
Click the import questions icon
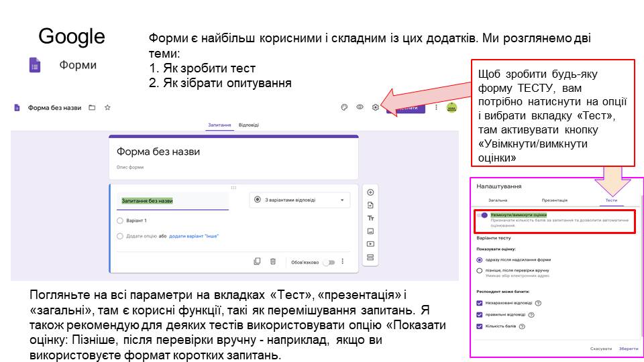(370, 205)
